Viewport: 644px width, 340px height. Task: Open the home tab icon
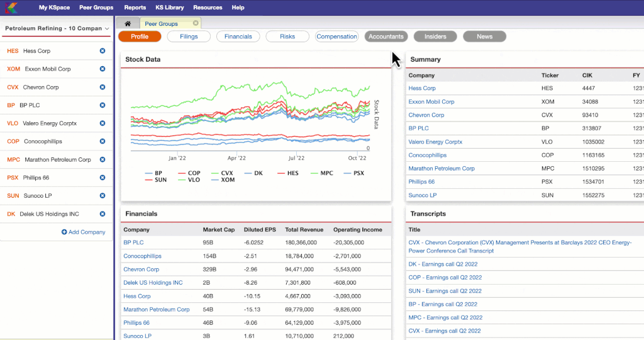coord(128,23)
